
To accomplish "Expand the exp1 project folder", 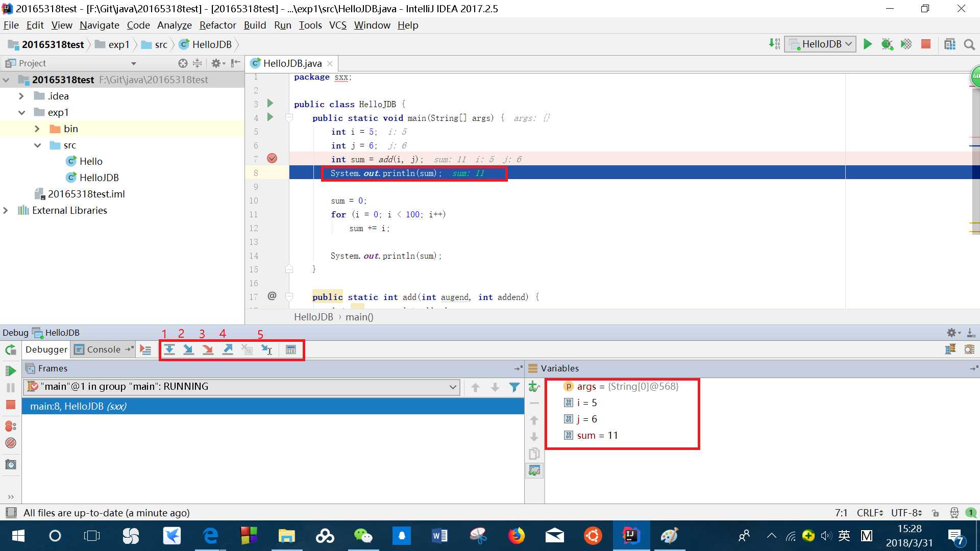I will [x=21, y=112].
